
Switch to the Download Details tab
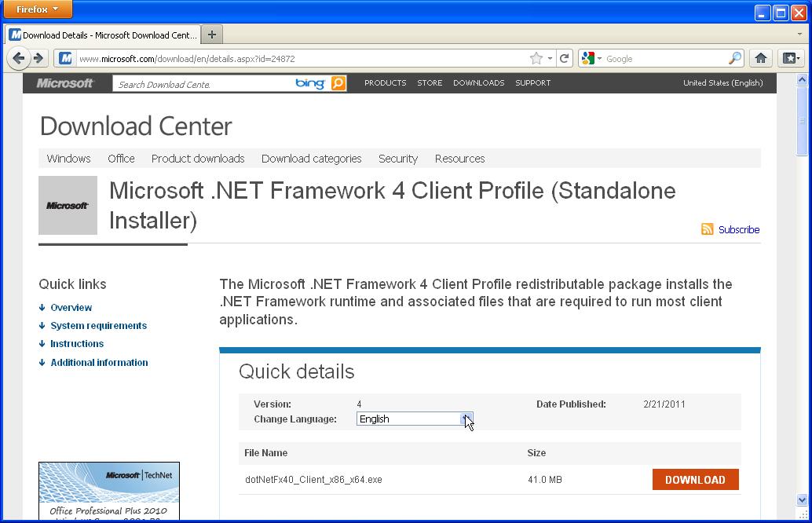pos(102,35)
